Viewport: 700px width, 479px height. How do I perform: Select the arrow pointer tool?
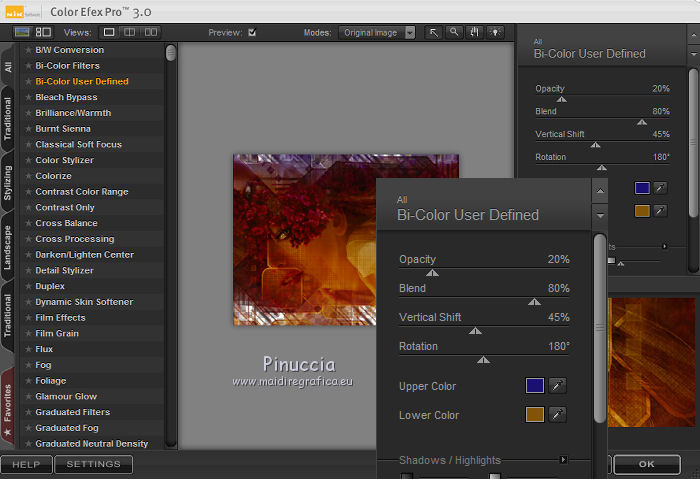pos(434,32)
